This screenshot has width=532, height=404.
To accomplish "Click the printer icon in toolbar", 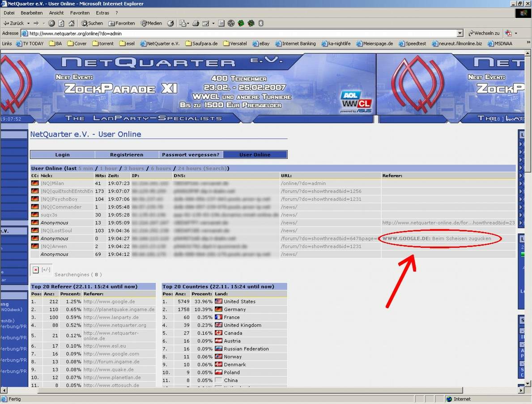I will tap(195, 23).
